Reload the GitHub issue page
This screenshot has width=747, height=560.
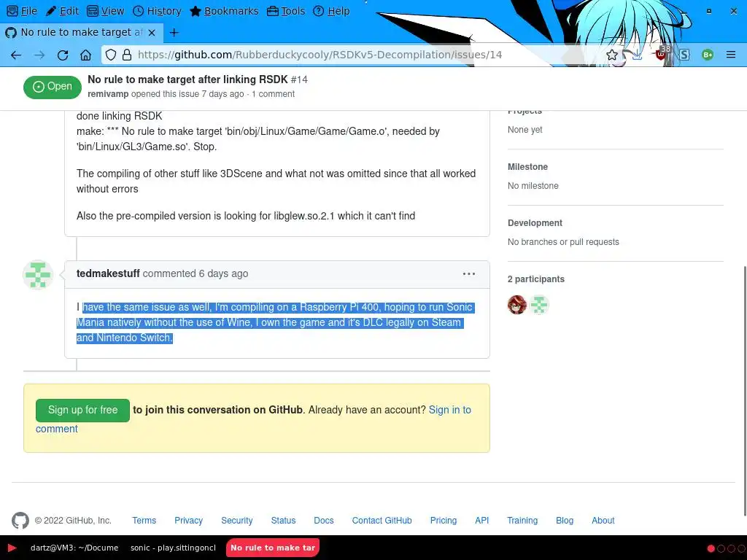(x=63, y=55)
